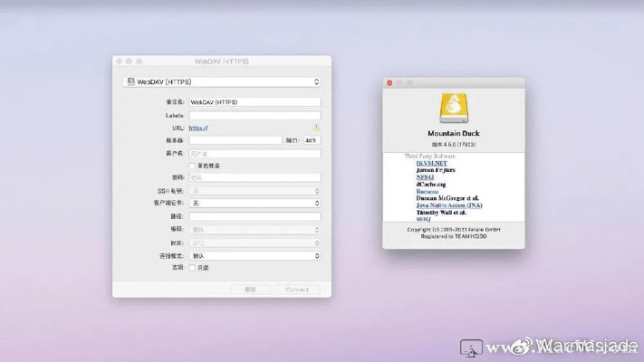The height and width of the screenshot is (362, 644).
Task: Open the https:// URL link
Action: tap(199, 129)
